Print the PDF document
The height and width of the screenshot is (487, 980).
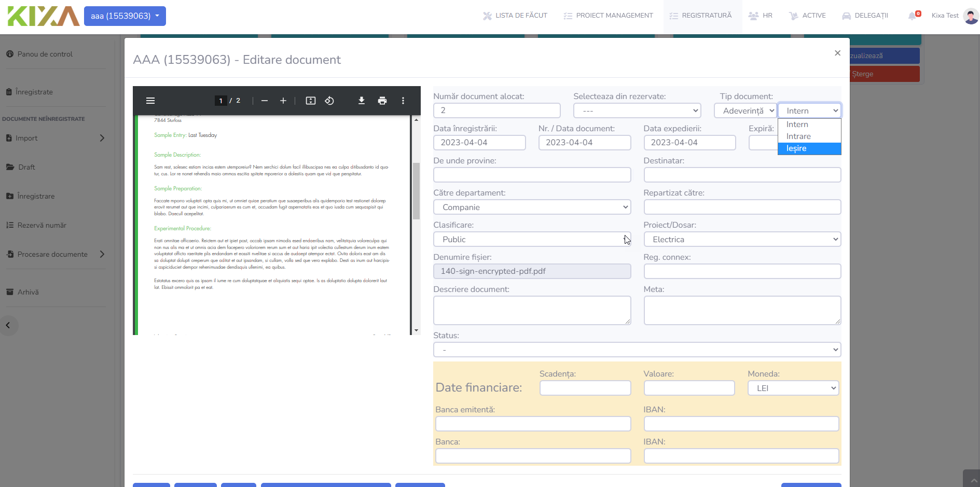coord(382,101)
